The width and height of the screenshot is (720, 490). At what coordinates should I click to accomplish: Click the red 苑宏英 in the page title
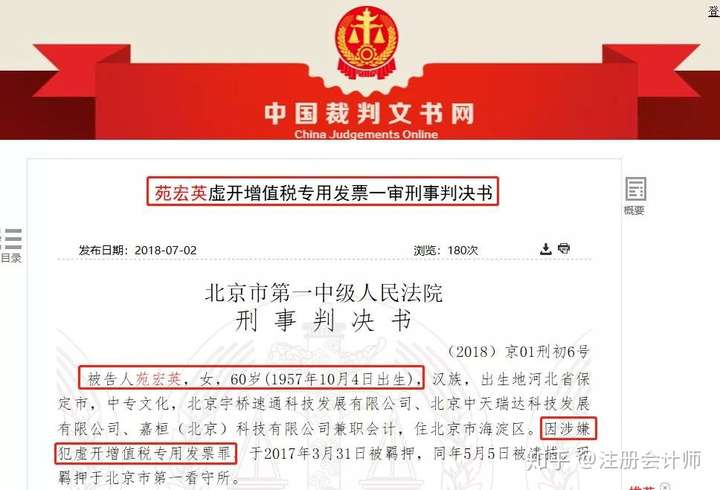(180, 193)
